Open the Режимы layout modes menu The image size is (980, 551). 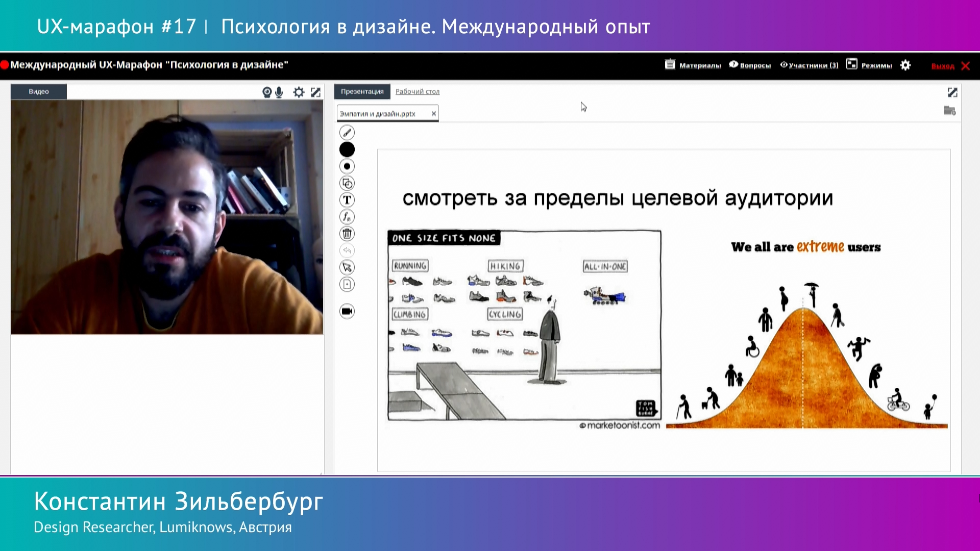[869, 65]
